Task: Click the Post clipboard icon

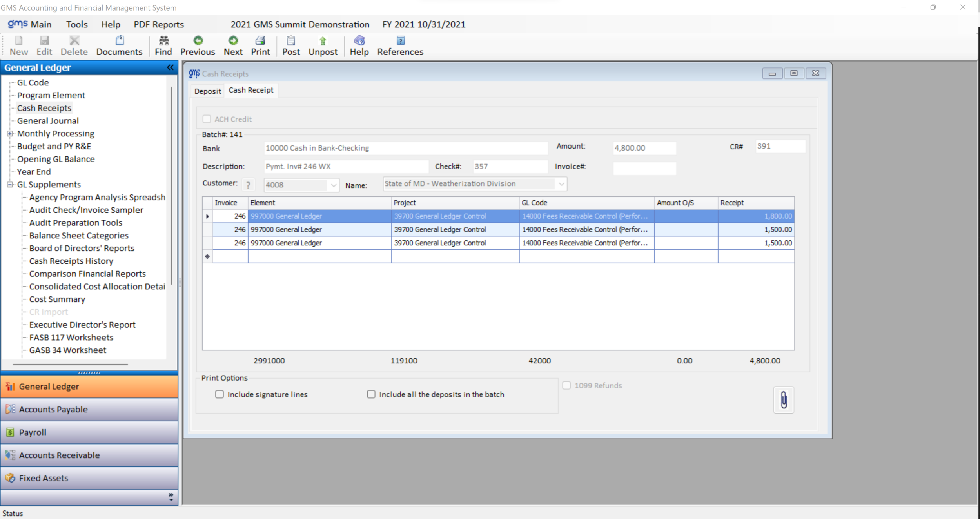Action: (291, 41)
